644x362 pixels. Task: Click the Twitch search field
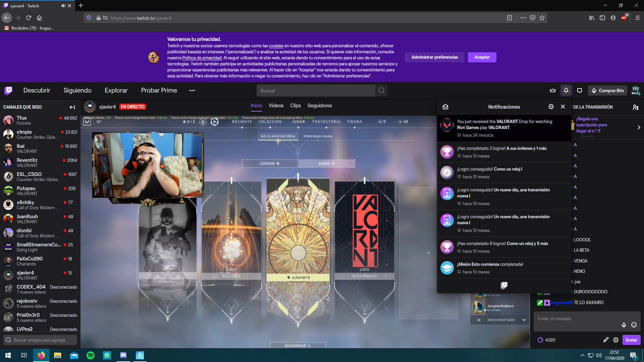pyautogui.click(x=316, y=91)
